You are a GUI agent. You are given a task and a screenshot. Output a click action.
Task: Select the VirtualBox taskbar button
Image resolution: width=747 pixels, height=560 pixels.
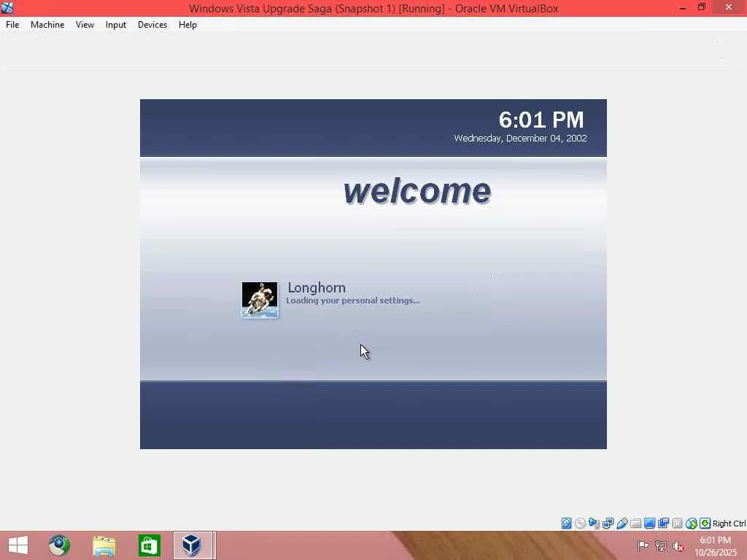[193, 545]
